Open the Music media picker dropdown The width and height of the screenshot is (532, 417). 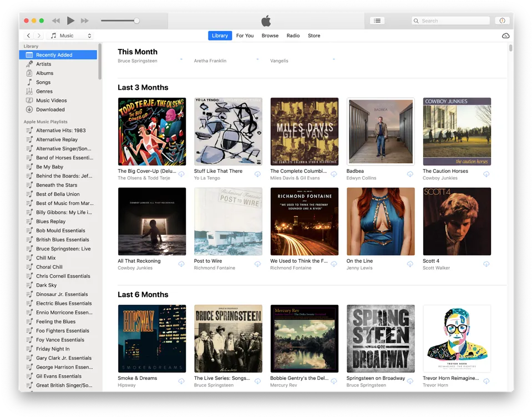click(x=71, y=36)
